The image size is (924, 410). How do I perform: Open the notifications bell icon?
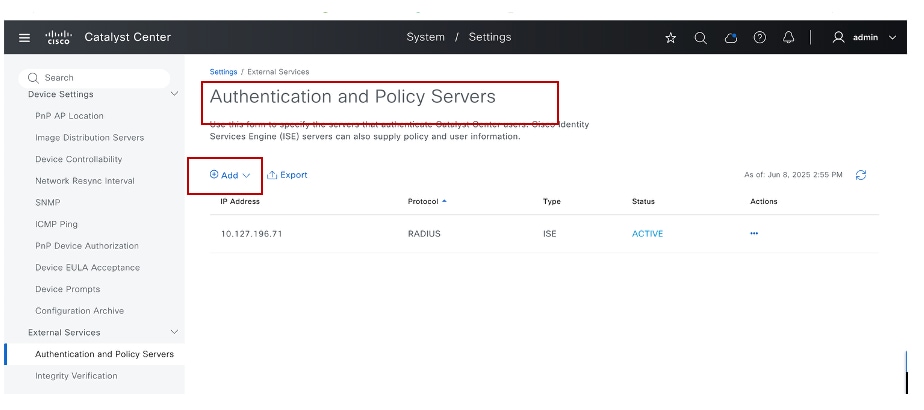click(788, 37)
